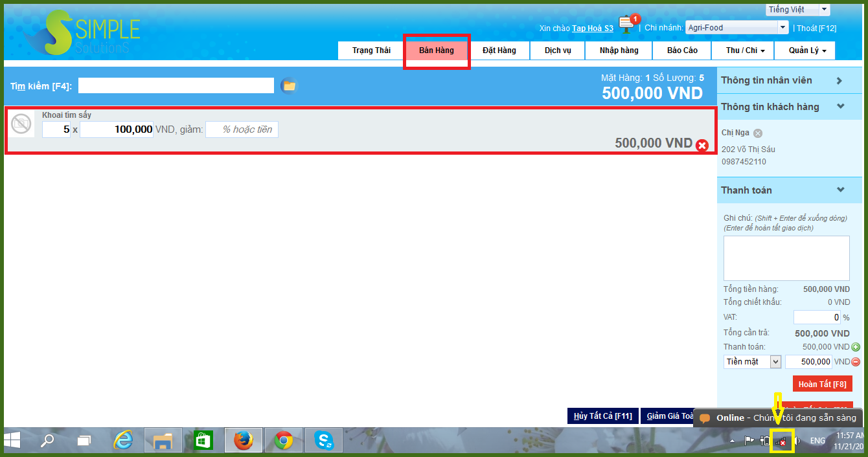The height and width of the screenshot is (457, 868).
Task: Remove customer Chị Nga with the gray X
Action: click(758, 133)
